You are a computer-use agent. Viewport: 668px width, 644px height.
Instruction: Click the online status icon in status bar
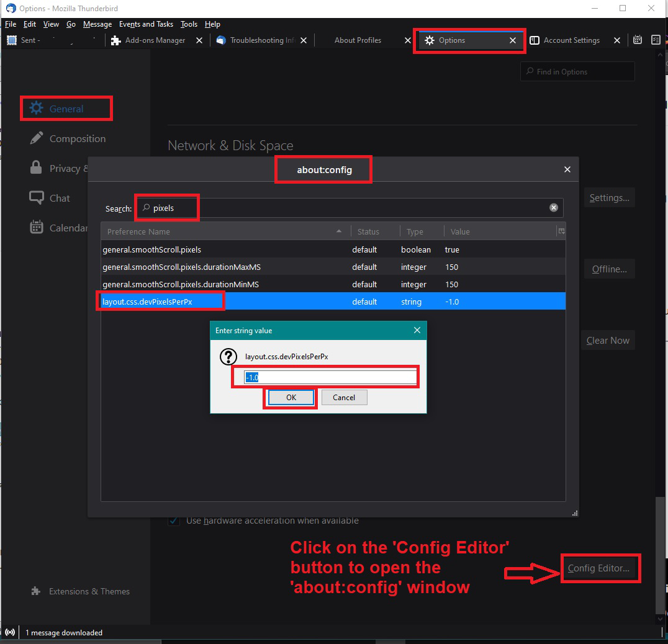9,633
